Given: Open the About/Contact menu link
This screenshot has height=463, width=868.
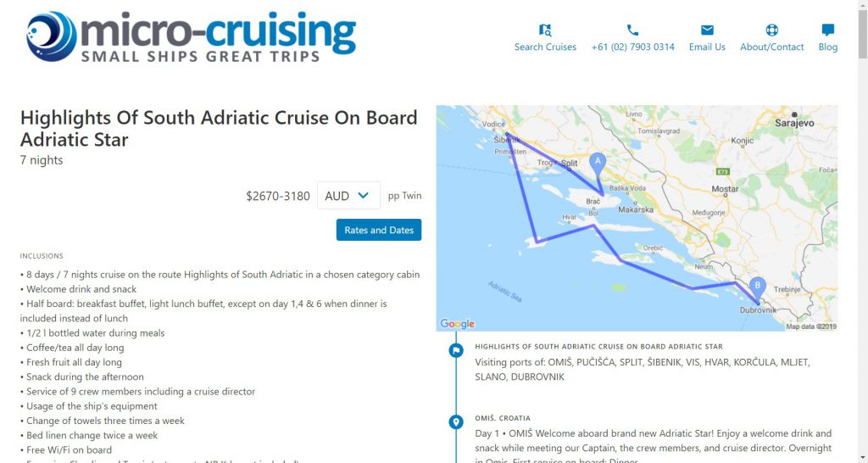Looking at the screenshot, I should pyautogui.click(x=771, y=47).
